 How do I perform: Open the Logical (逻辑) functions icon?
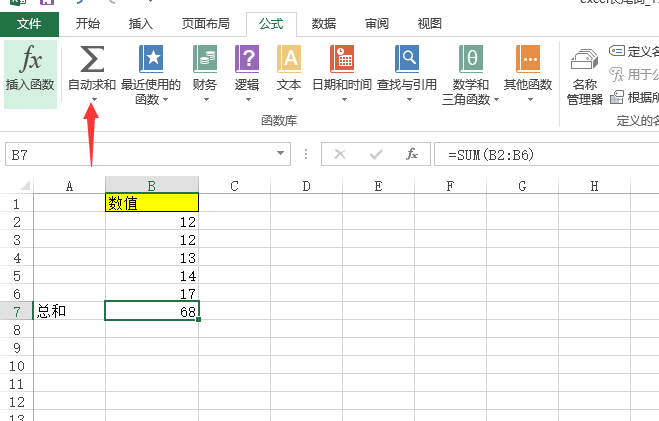click(x=247, y=59)
